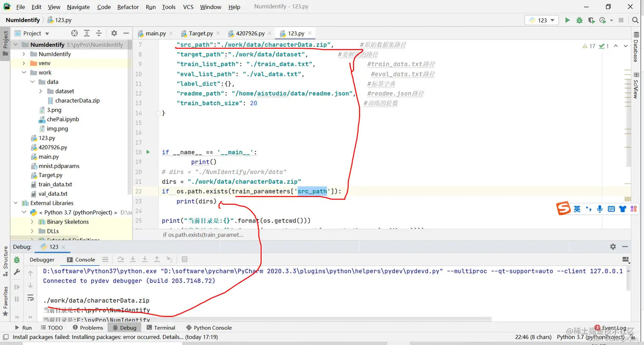This screenshot has height=345, width=644.
Task: Open Search Everywhere magnifier icon
Action: [x=635, y=20]
